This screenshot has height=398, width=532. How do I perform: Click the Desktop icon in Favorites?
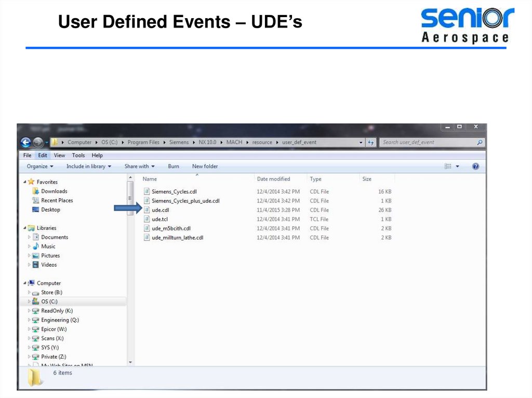click(36, 210)
